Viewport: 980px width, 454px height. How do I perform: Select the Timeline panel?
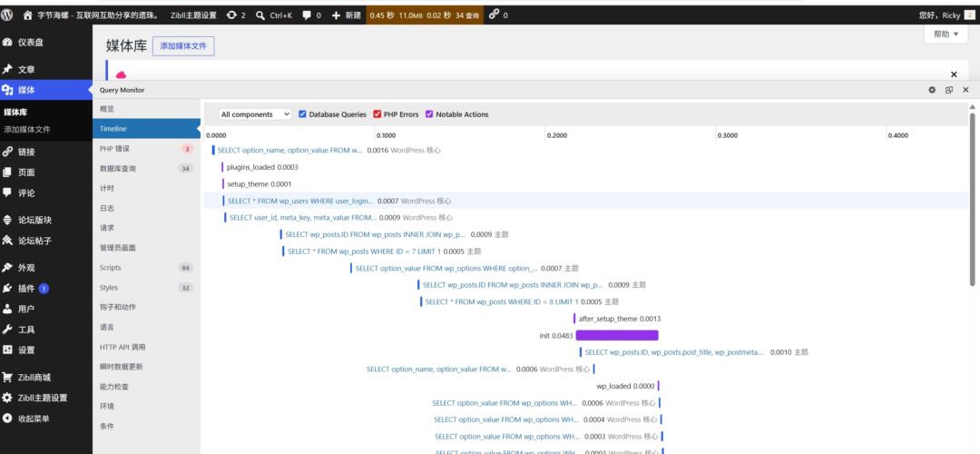pyautogui.click(x=147, y=129)
